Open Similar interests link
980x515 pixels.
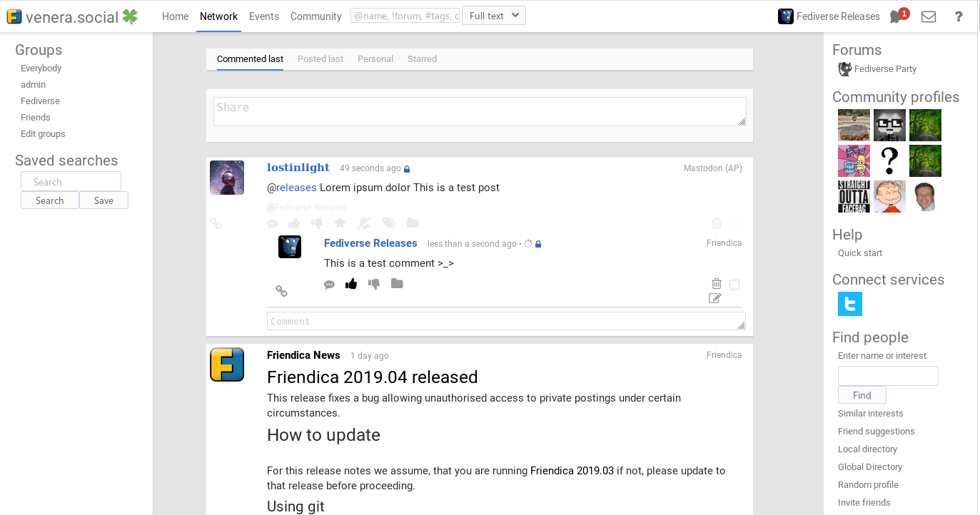pyautogui.click(x=871, y=414)
